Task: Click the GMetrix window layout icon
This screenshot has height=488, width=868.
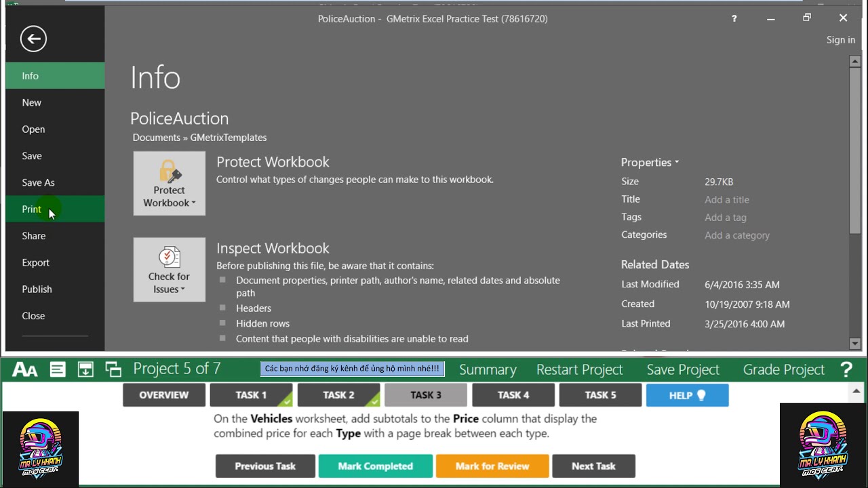Action: click(113, 369)
